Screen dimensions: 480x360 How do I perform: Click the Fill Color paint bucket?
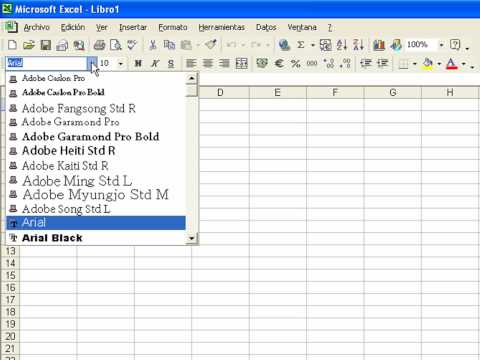pyautogui.click(x=428, y=63)
